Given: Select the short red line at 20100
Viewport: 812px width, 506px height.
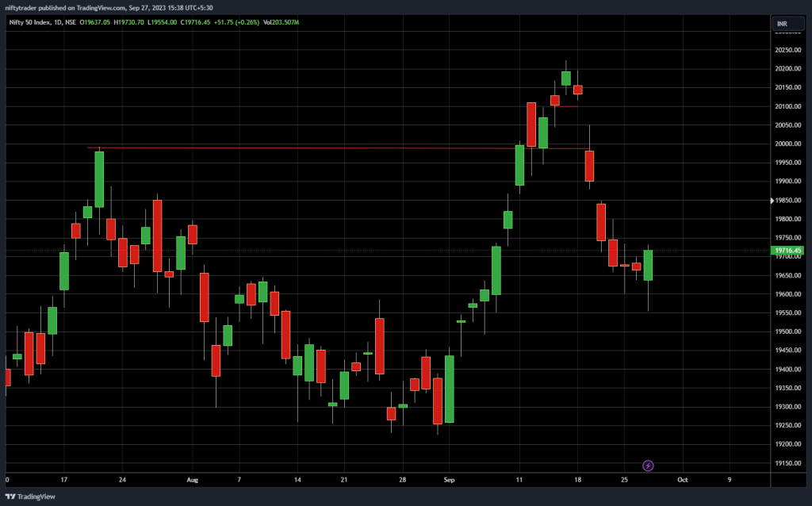Looking at the screenshot, I should tap(565, 107).
